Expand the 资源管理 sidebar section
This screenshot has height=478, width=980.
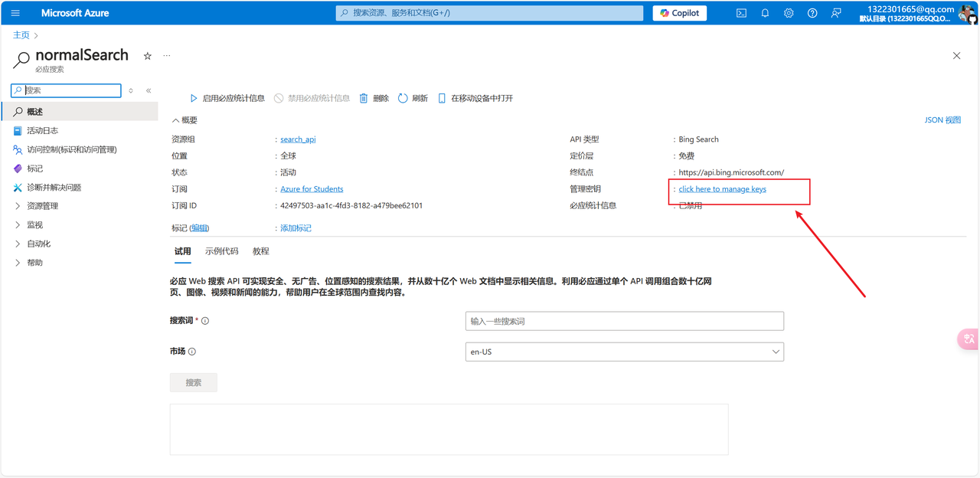click(x=42, y=206)
